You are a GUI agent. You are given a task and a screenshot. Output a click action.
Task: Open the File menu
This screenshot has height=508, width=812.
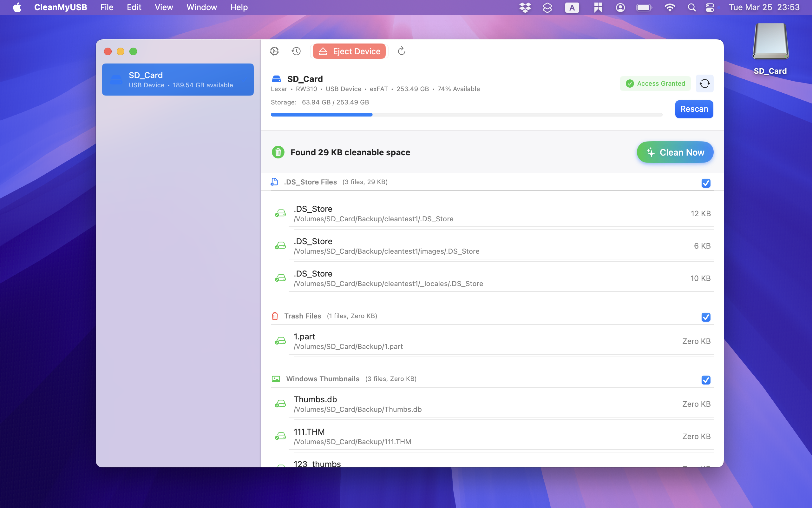point(107,7)
